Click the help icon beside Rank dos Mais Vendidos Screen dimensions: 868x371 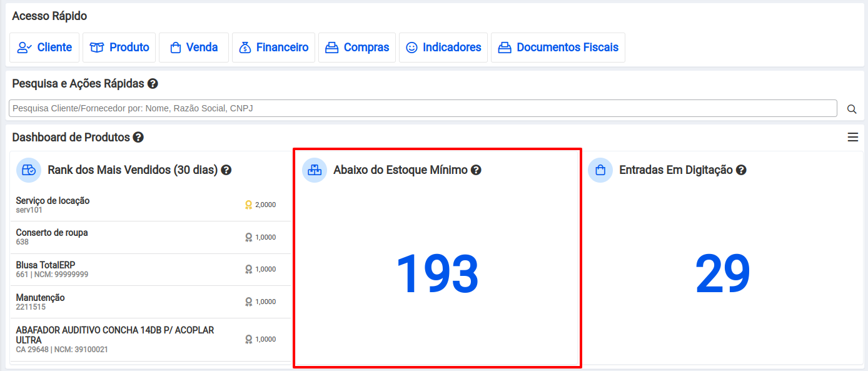pyautogui.click(x=226, y=170)
